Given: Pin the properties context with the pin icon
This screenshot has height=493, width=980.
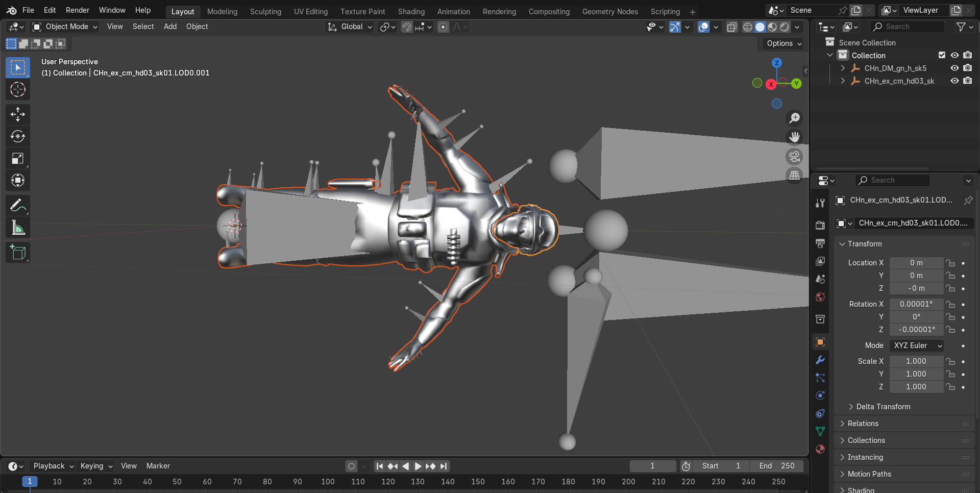Looking at the screenshot, I should click(x=968, y=201).
